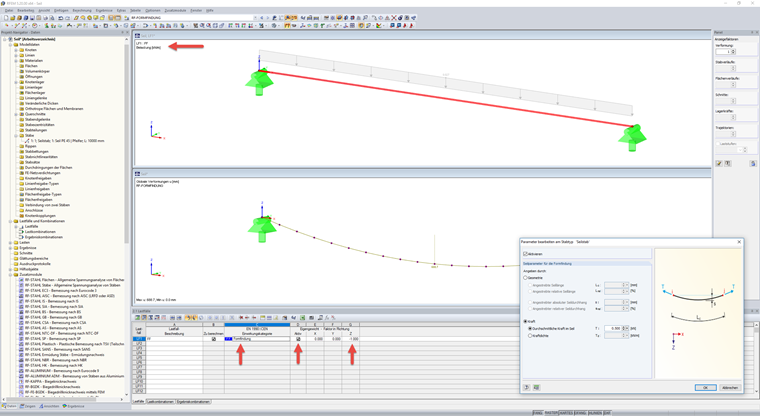Open the Datei menu
760x416 pixels.
point(9,10)
